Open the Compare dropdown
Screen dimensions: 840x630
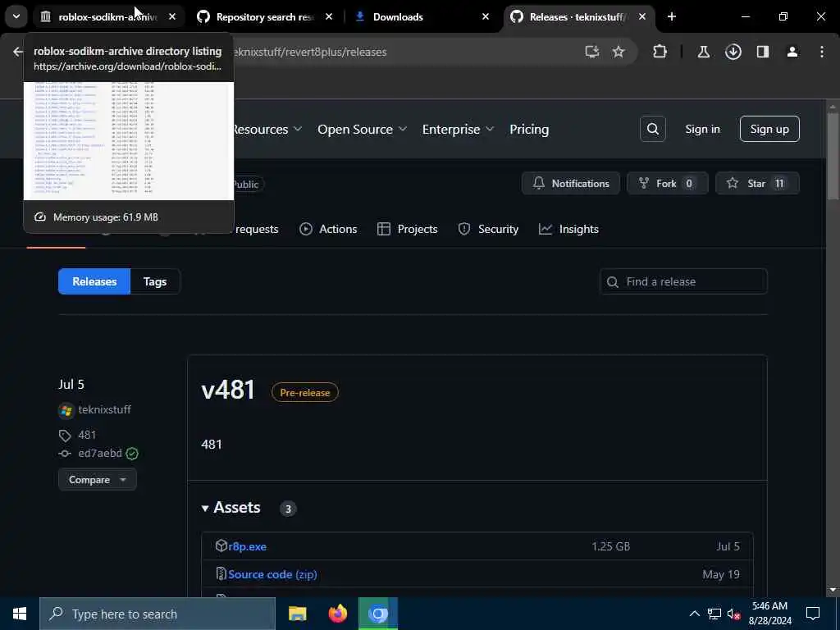(x=97, y=479)
